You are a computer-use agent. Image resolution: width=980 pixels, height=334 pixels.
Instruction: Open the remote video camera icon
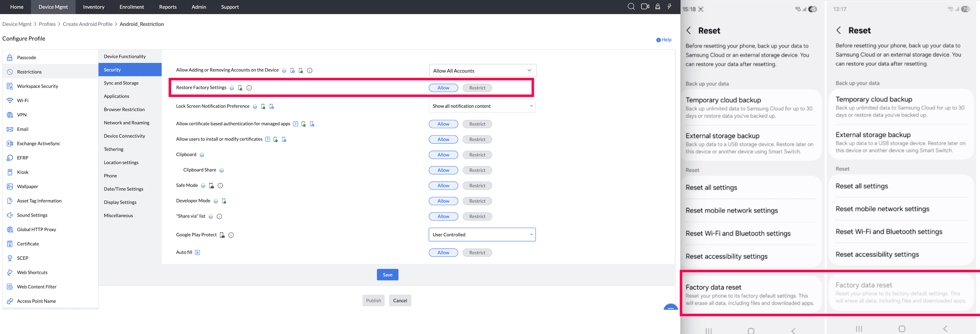(x=645, y=6)
